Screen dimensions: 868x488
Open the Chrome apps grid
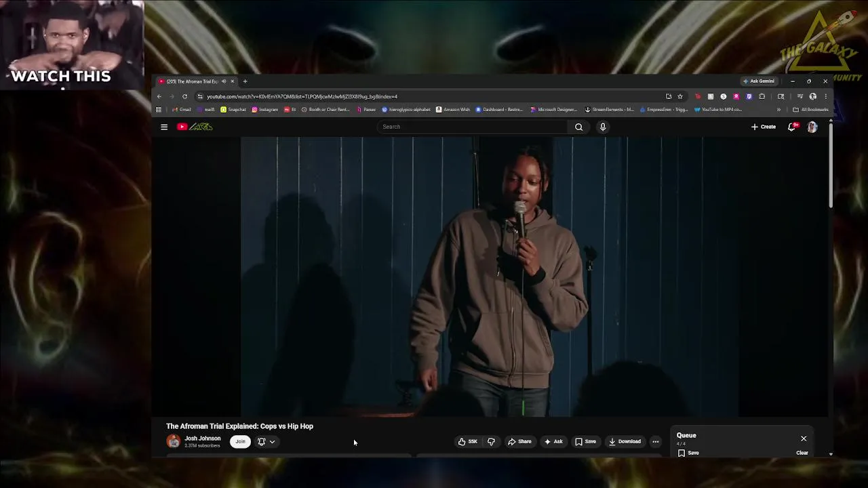pyautogui.click(x=159, y=110)
